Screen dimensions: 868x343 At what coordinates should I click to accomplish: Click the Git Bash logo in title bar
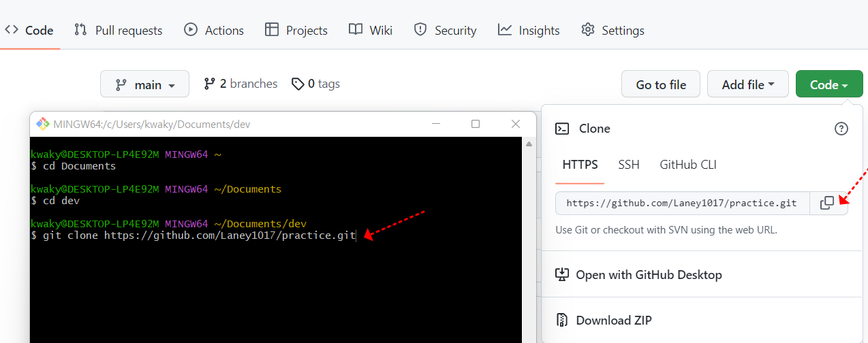pos(42,124)
